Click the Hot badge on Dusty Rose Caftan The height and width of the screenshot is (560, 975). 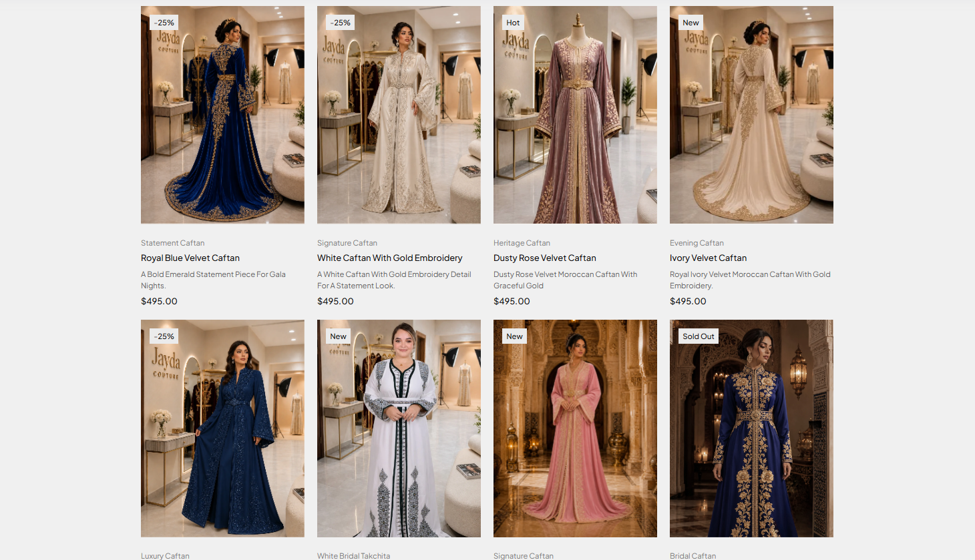(x=513, y=23)
